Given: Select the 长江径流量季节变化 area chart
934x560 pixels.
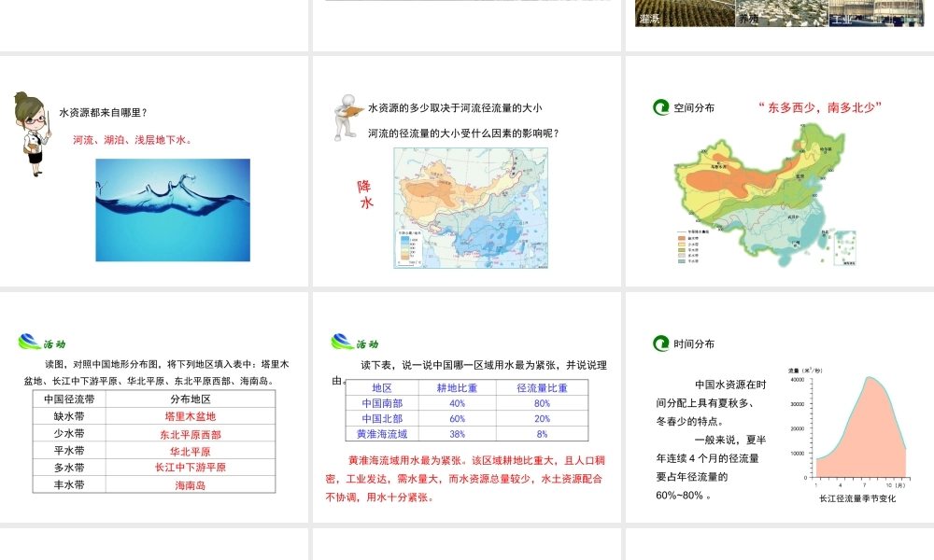Looking at the screenshot, I should pyautogui.click(x=852, y=428).
